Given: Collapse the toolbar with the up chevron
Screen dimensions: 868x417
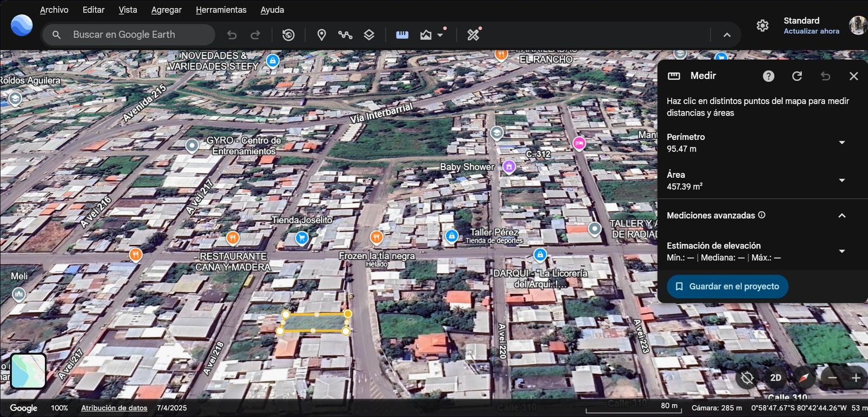Looking at the screenshot, I should [727, 35].
